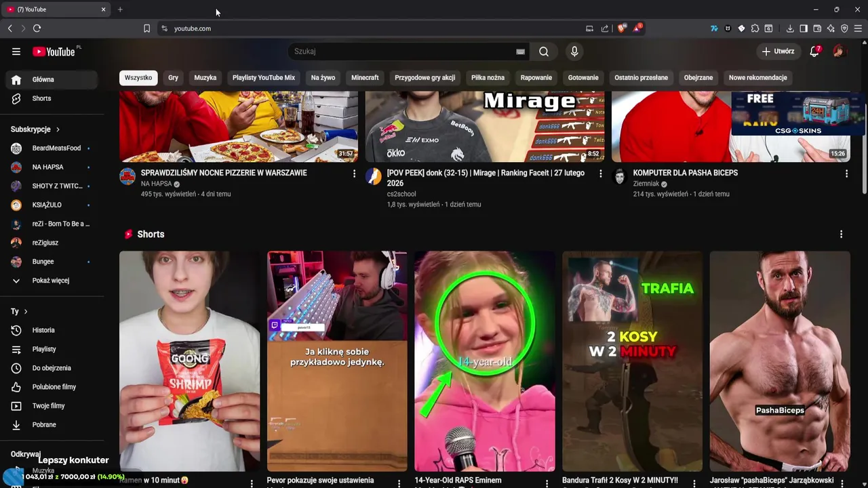Click the share page icon in address bar
The image size is (868, 488).
[x=604, y=28]
